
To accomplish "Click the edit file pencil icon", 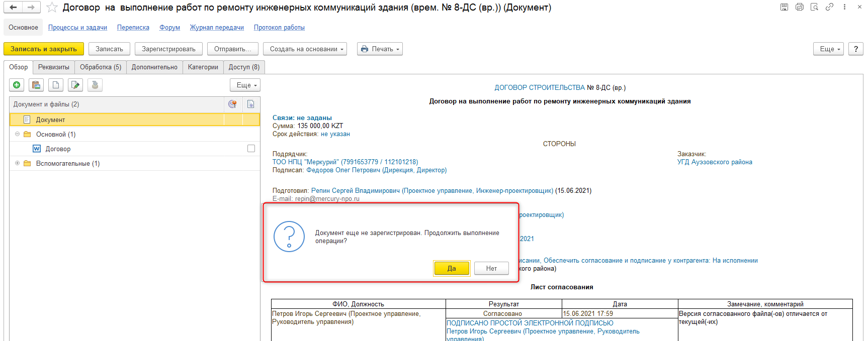I will (75, 85).
